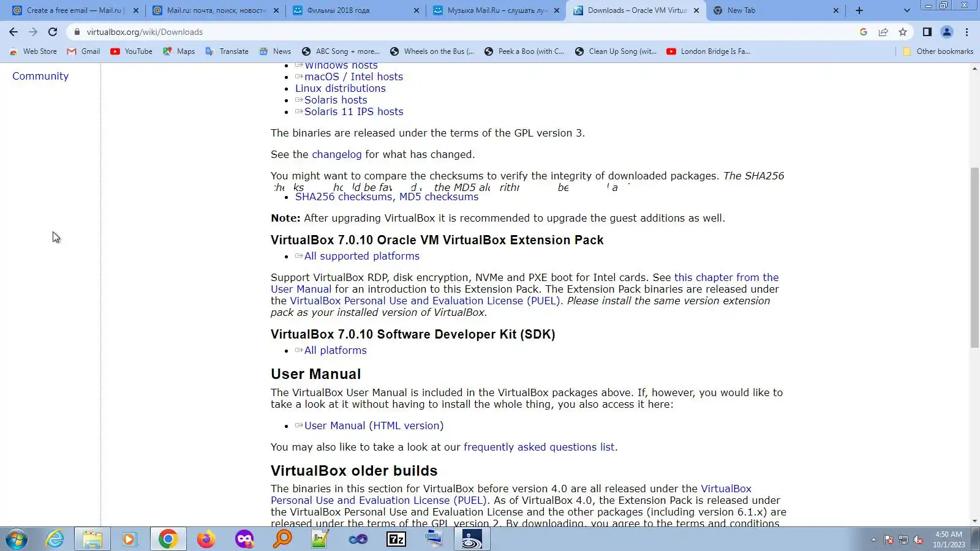Go back to the previous page
Image resolution: width=980 pixels, height=551 pixels.
click(x=13, y=32)
